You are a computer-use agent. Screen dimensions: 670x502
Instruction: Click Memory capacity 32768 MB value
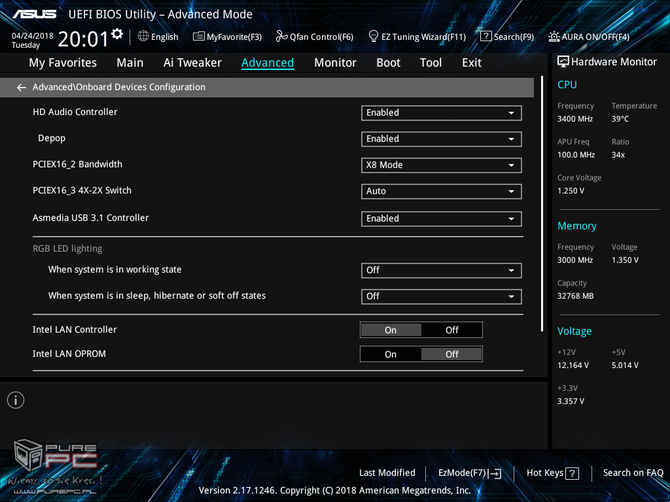tap(575, 296)
